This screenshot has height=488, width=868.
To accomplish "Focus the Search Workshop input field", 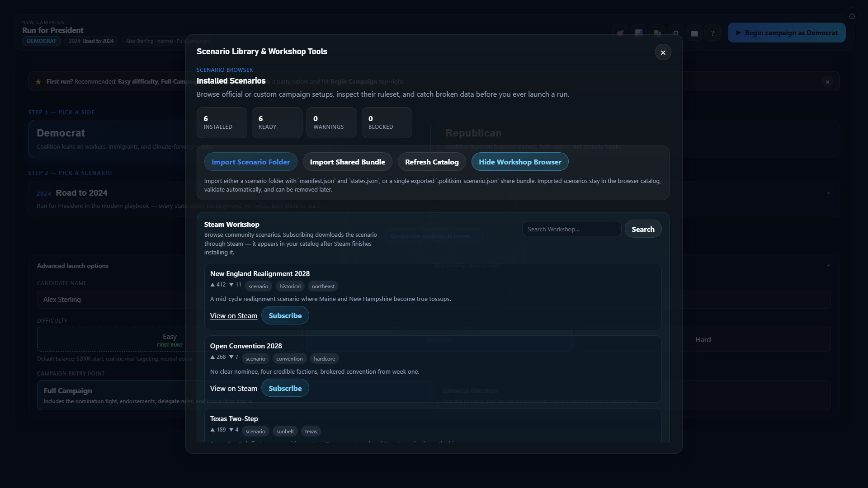I will click(571, 229).
